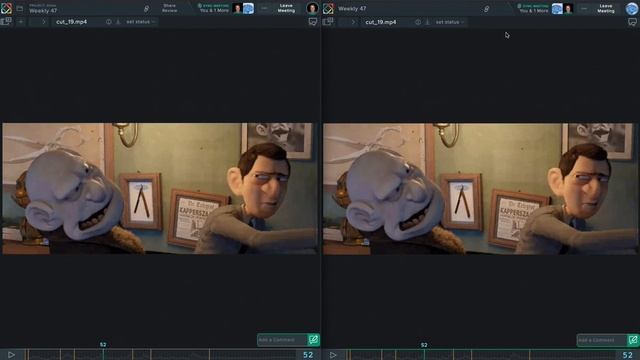Copy the review link in right window

(486, 9)
